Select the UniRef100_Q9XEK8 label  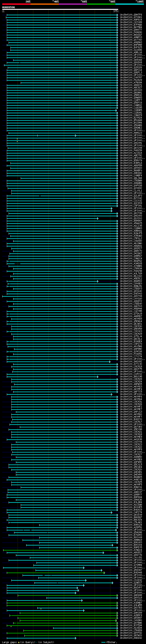pos(131,63)
